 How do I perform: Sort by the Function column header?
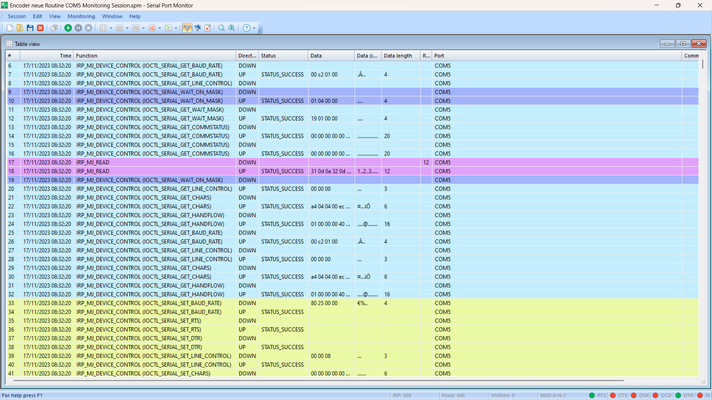154,56
